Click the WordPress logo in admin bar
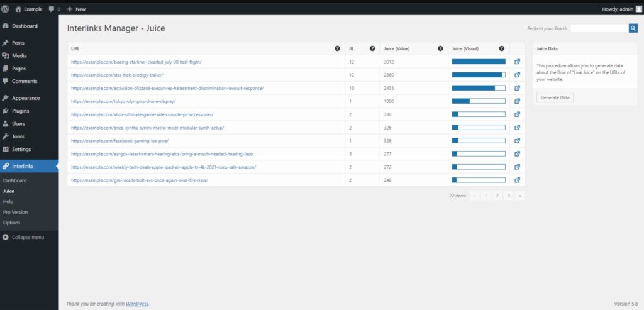Screen dimensions: 644x310 (x=6, y=9)
